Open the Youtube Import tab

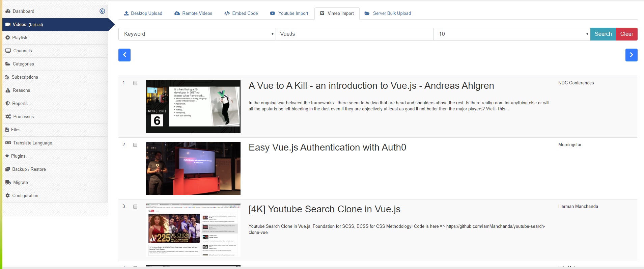[x=289, y=14]
